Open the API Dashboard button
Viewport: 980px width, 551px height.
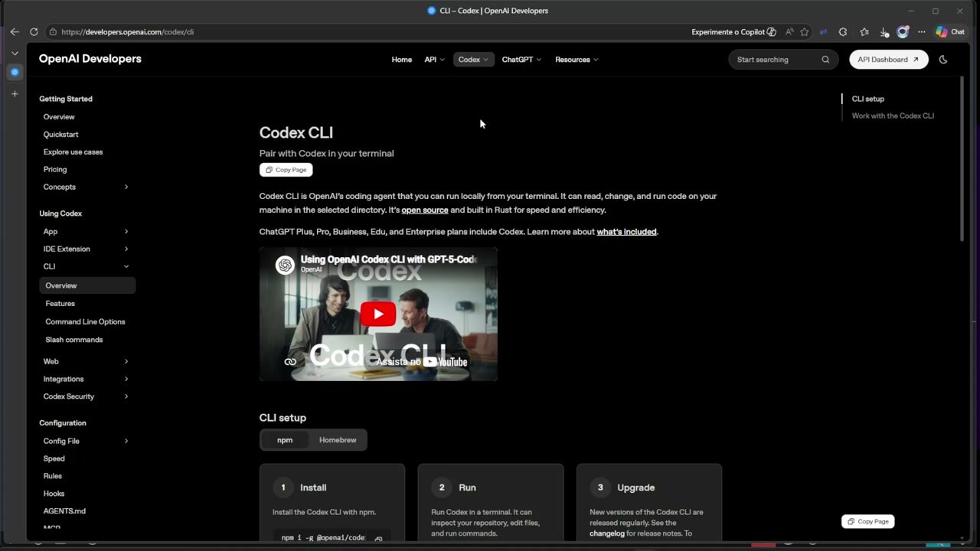[889, 60]
